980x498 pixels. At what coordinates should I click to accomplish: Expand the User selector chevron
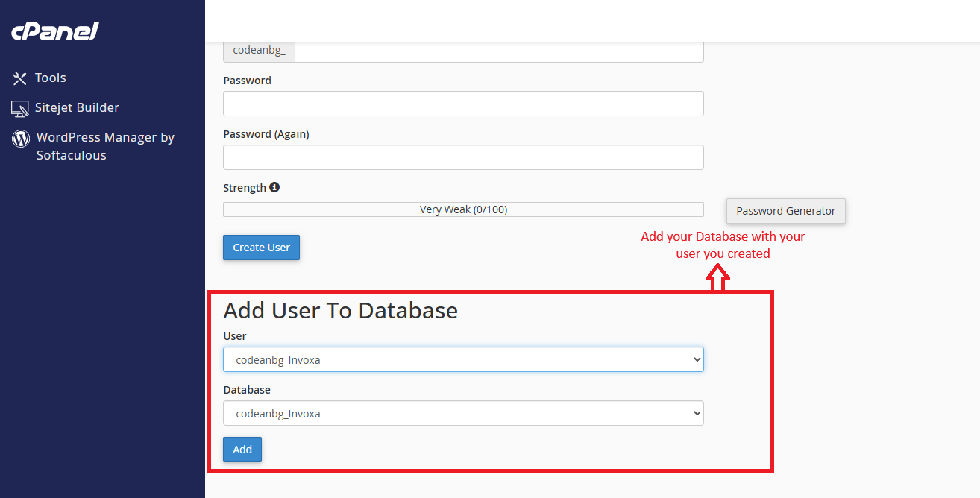(695, 359)
